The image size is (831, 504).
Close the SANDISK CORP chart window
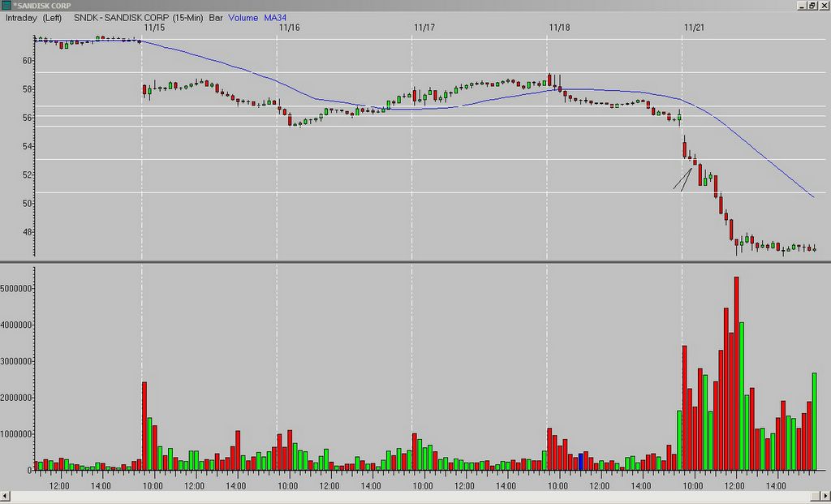tap(823, 6)
